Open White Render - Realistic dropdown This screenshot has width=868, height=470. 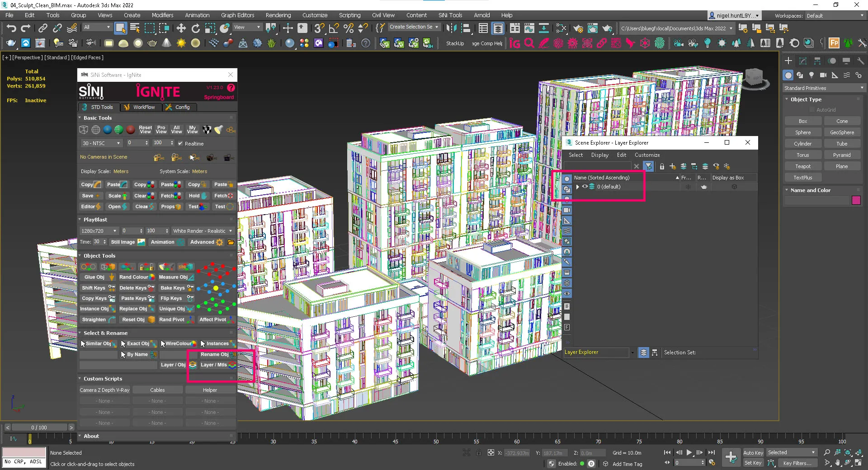coord(203,231)
